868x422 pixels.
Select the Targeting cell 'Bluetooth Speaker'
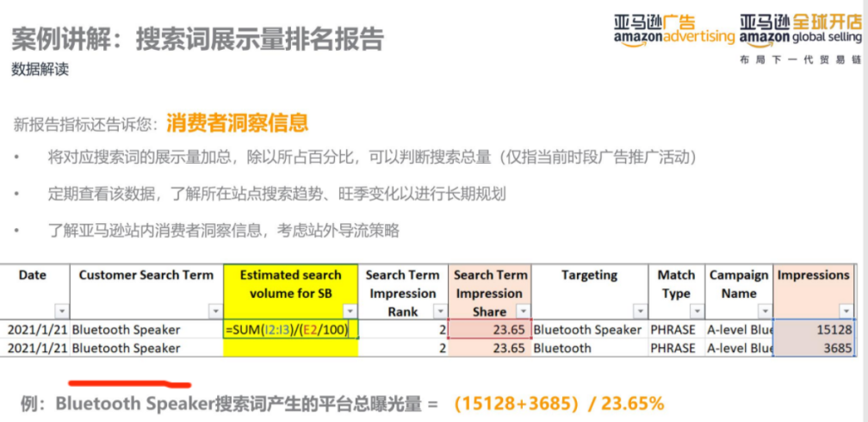click(590, 330)
